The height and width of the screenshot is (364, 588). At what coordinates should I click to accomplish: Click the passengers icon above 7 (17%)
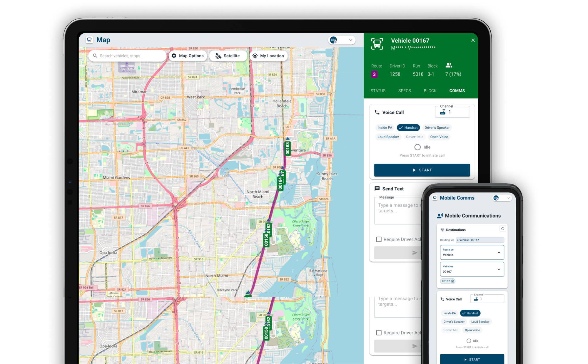[449, 65]
